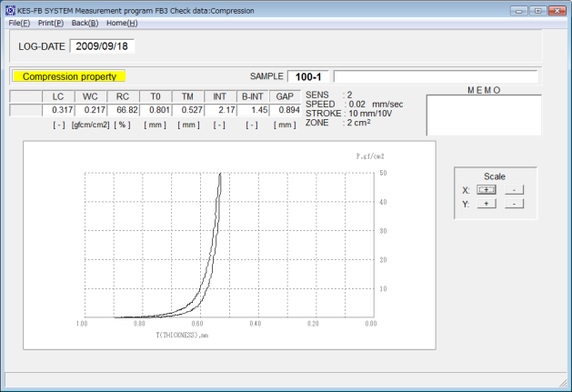The width and height of the screenshot is (572, 392).
Task: Select the LC value cell 0.317
Action: [58, 110]
